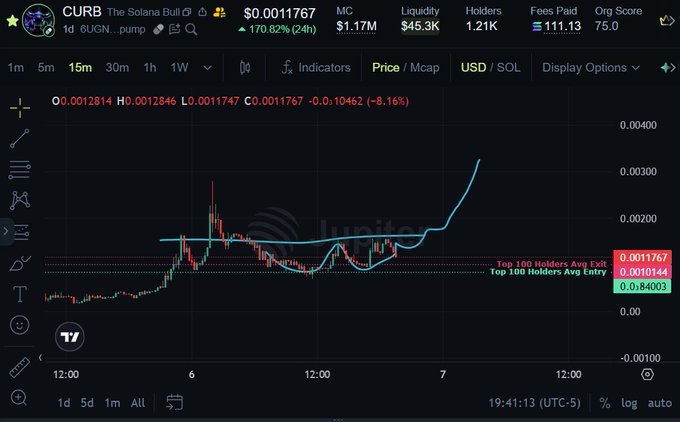This screenshot has height=422, width=680.
Task: Open chart settings hexagon gear icon
Action: tap(647, 374)
